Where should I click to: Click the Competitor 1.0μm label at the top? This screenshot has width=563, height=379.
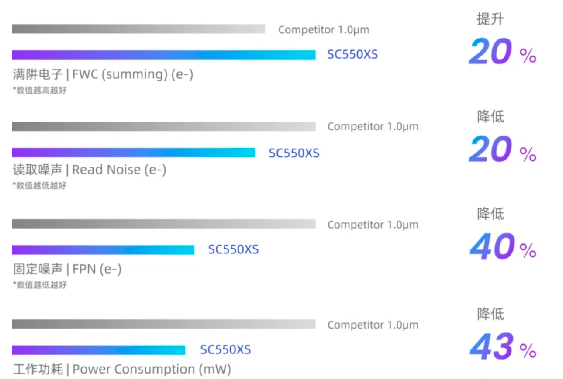(x=324, y=29)
